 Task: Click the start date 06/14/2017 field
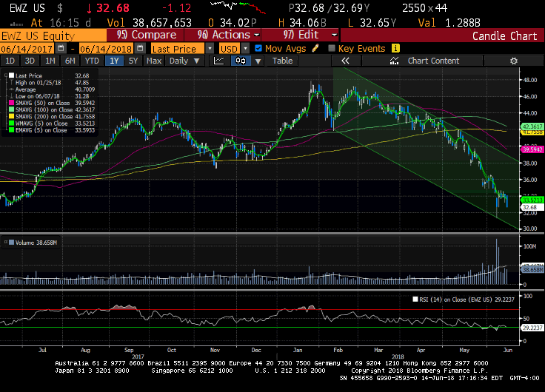point(27,49)
